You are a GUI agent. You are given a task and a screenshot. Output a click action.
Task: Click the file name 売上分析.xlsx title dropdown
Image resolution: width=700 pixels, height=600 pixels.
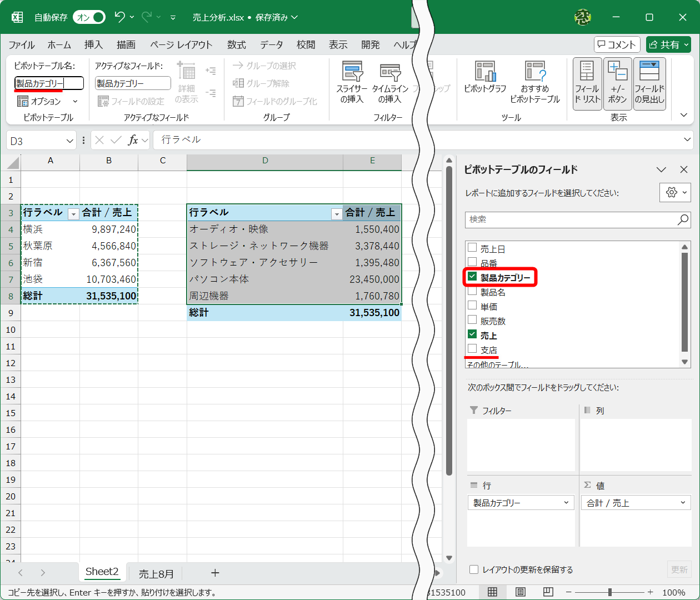245,18
